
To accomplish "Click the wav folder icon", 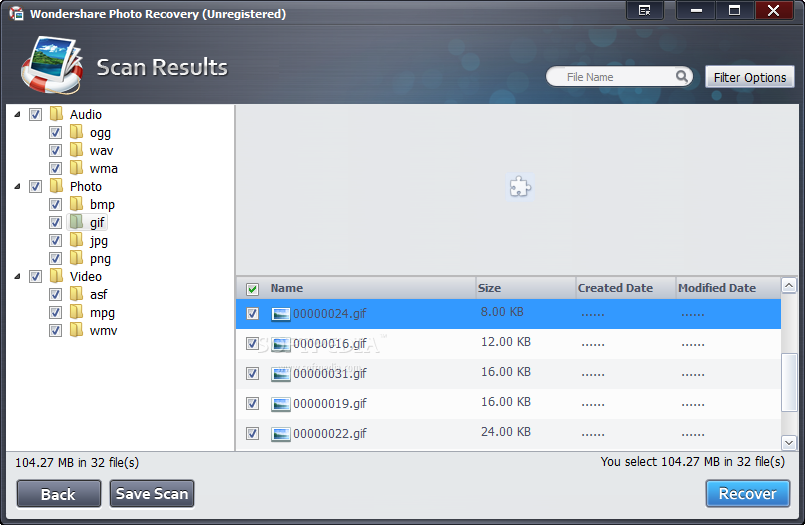I will tap(76, 150).
